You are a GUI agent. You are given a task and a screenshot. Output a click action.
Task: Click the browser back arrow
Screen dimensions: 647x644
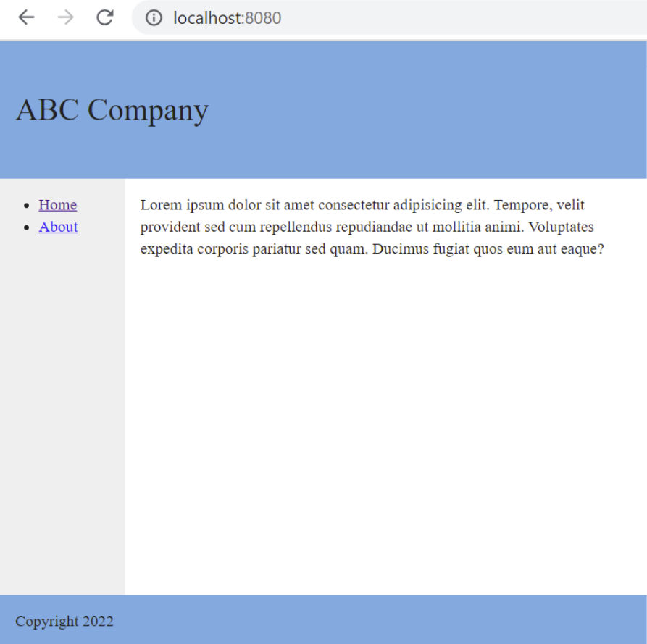point(26,17)
